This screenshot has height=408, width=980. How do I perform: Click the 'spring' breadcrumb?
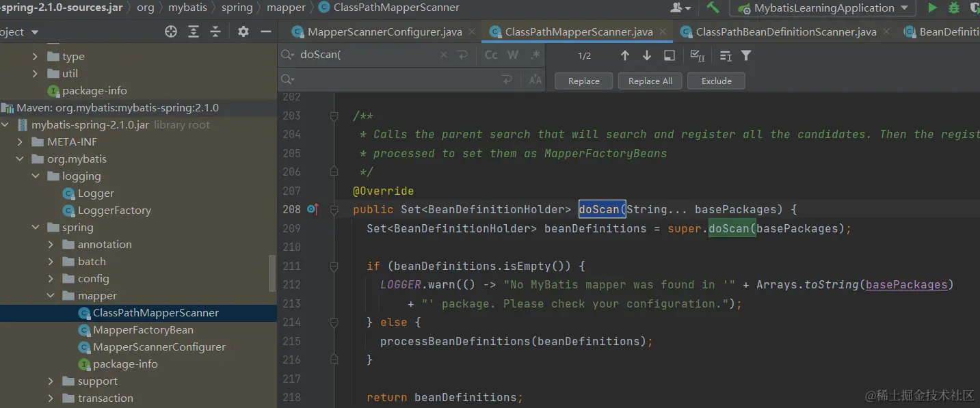coord(237,8)
